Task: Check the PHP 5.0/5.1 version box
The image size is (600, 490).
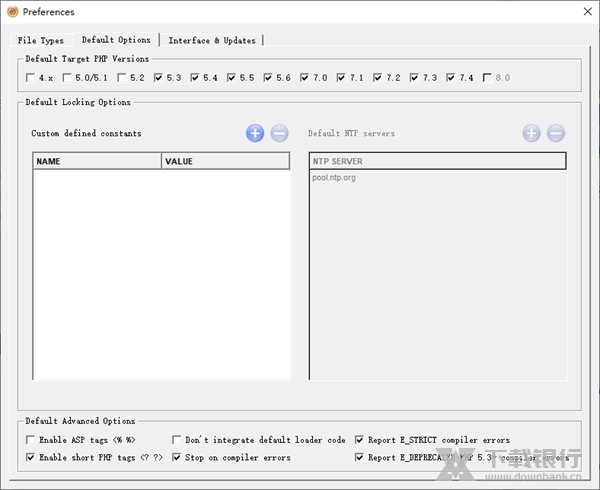Action: pos(67,78)
